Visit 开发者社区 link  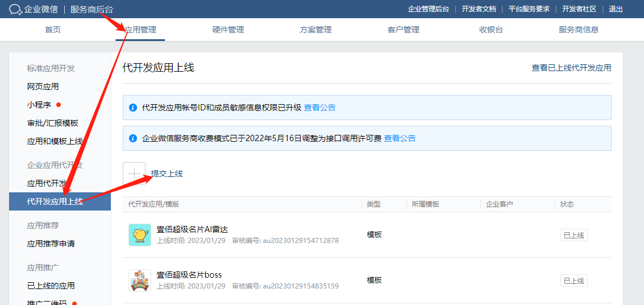[x=579, y=9]
